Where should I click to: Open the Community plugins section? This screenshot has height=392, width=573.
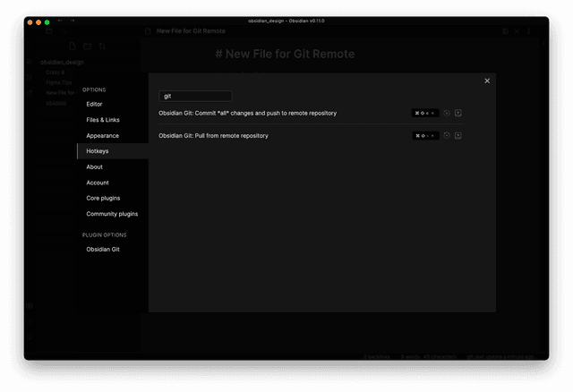112,214
